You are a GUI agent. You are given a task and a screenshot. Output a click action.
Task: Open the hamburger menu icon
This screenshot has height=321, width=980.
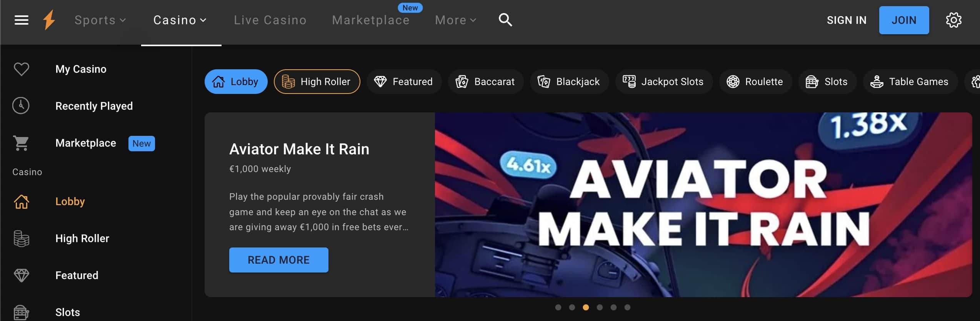(x=22, y=20)
